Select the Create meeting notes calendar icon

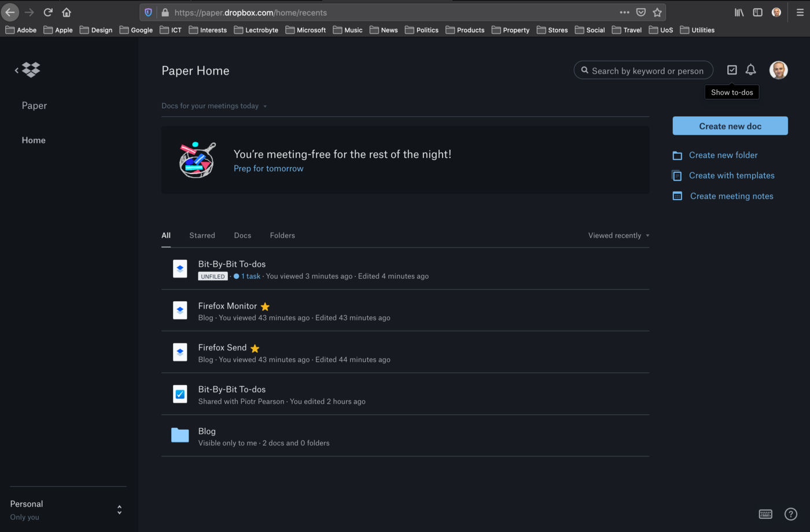pos(677,195)
